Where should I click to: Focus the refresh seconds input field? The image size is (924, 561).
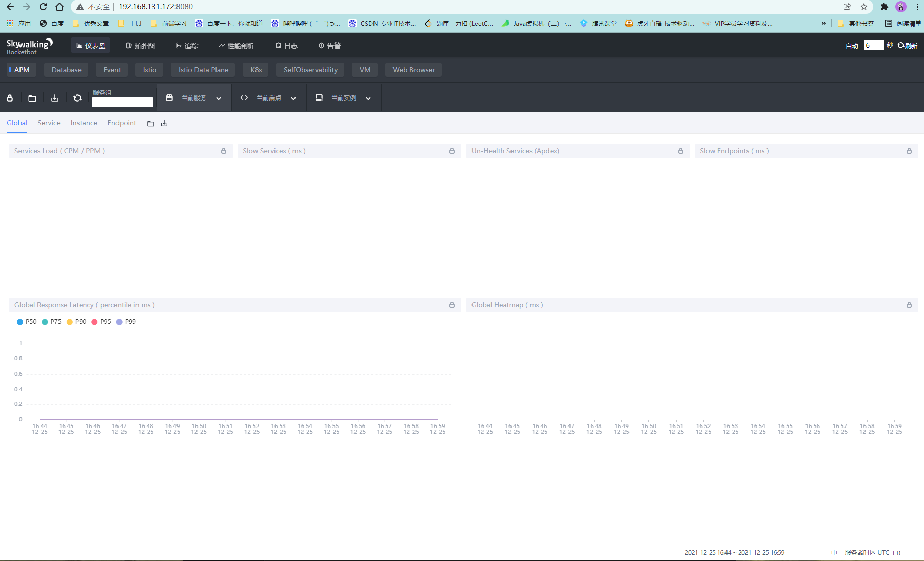(874, 45)
